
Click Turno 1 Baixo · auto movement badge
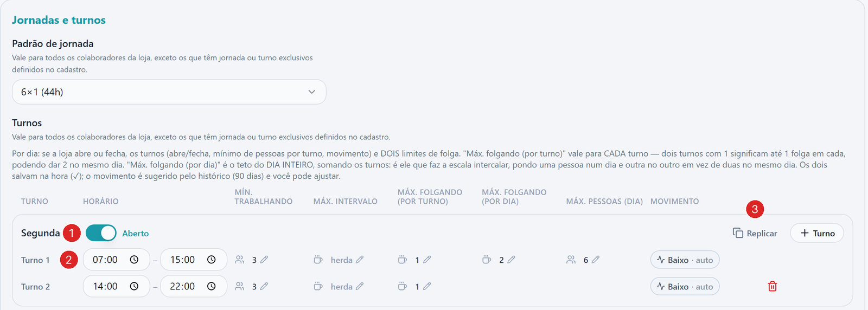(x=685, y=260)
